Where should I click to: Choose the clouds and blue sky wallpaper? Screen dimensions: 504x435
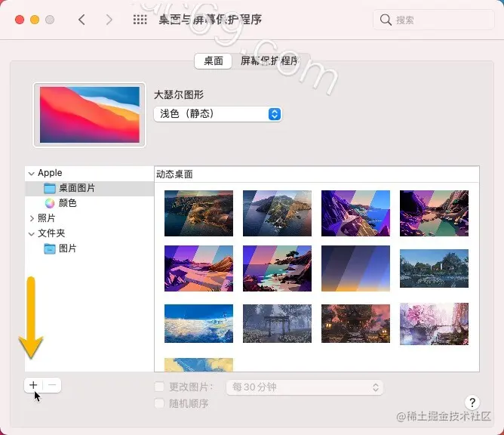click(x=198, y=323)
